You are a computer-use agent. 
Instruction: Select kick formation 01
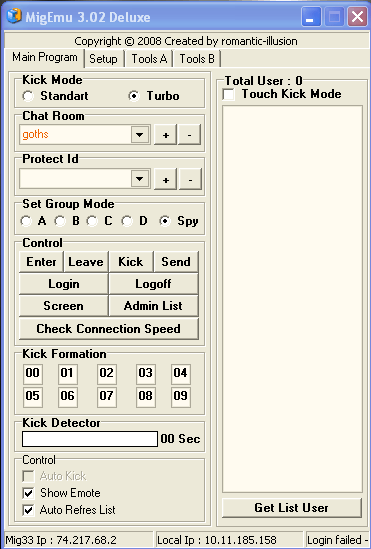click(68, 374)
